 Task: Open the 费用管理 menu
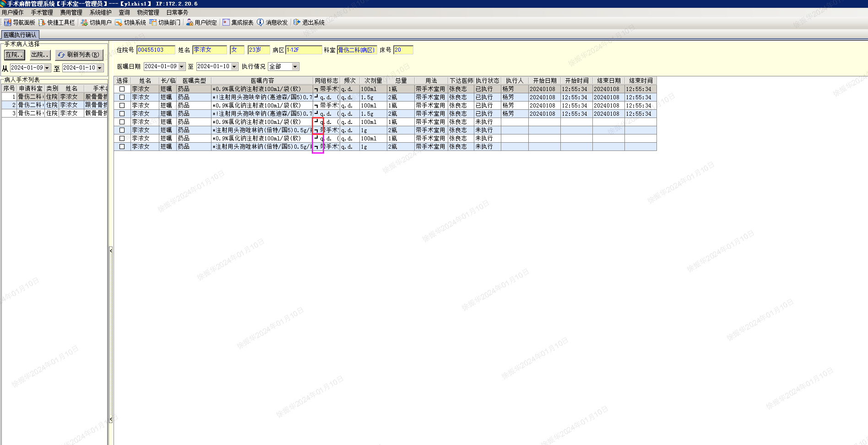(x=71, y=12)
